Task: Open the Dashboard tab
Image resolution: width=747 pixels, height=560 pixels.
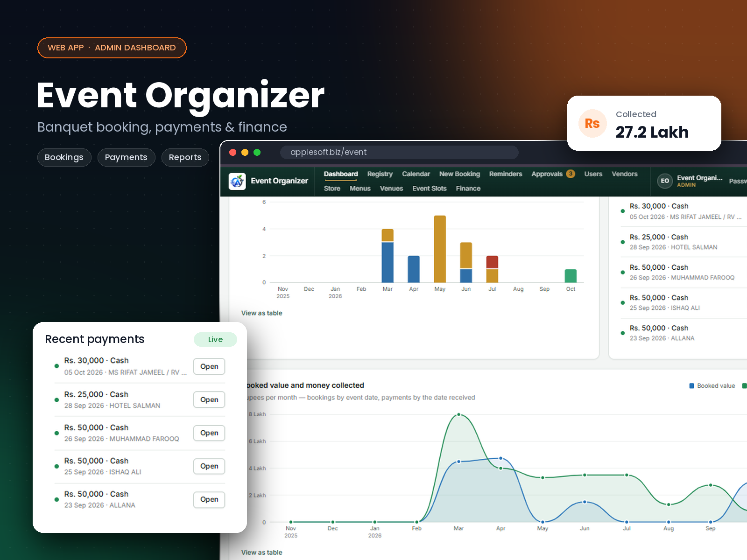Action: click(x=341, y=174)
